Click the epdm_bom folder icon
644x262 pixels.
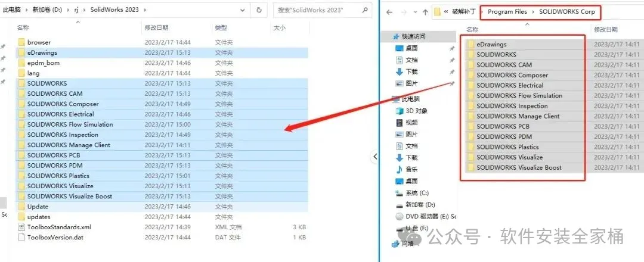22,63
